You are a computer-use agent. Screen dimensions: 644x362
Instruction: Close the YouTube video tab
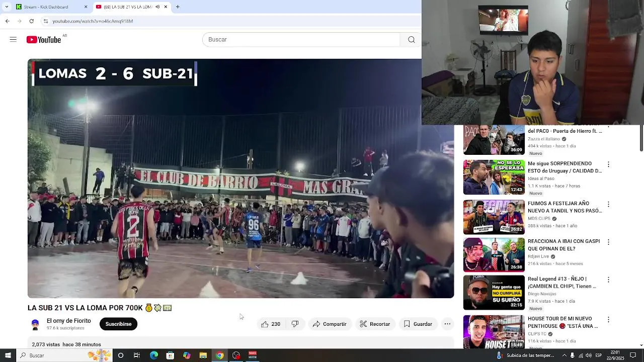click(x=166, y=7)
